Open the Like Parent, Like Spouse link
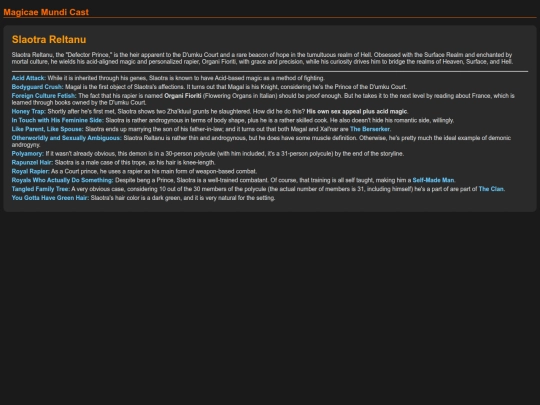The image size is (540, 405). (x=47, y=129)
